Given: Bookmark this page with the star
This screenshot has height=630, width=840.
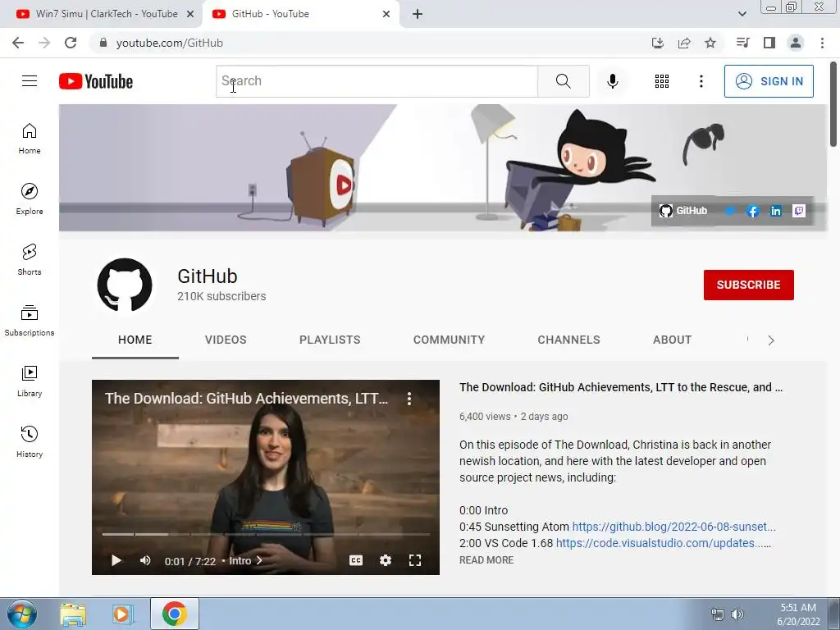Looking at the screenshot, I should point(710,43).
